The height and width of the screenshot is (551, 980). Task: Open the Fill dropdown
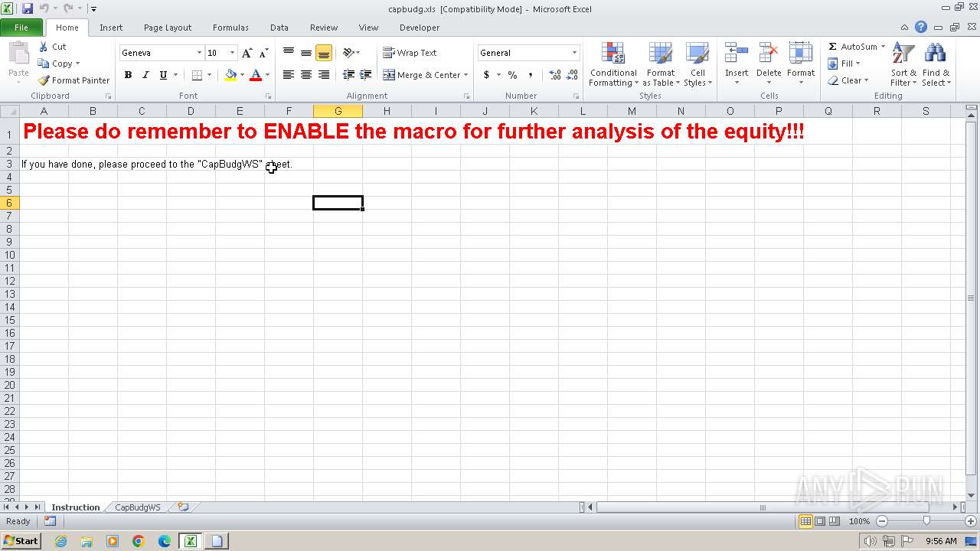(844, 64)
